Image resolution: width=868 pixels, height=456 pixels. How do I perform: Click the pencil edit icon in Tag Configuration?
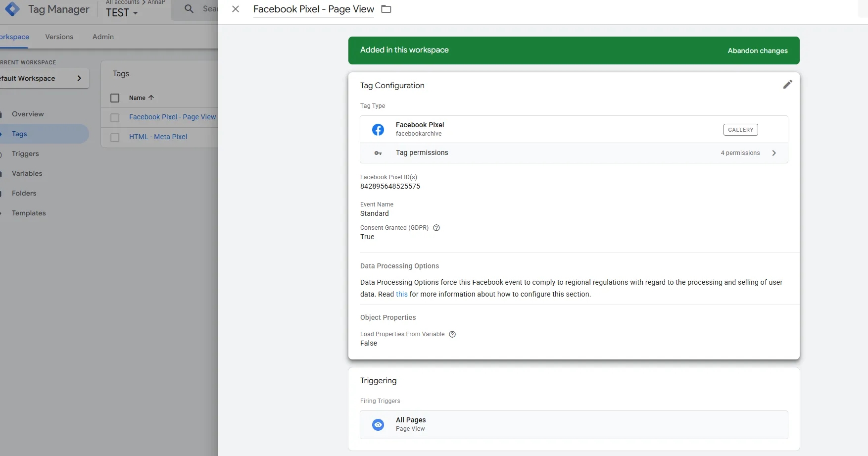coord(787,85)
